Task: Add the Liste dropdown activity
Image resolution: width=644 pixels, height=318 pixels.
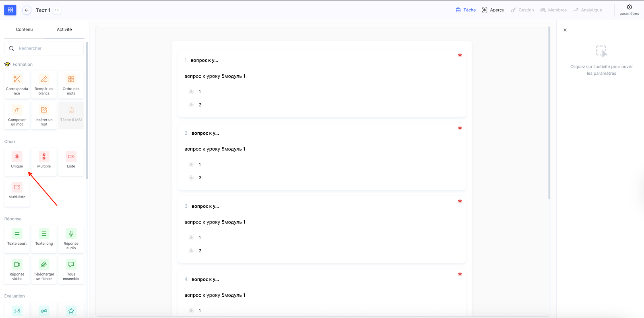Action: pos(71,161)
